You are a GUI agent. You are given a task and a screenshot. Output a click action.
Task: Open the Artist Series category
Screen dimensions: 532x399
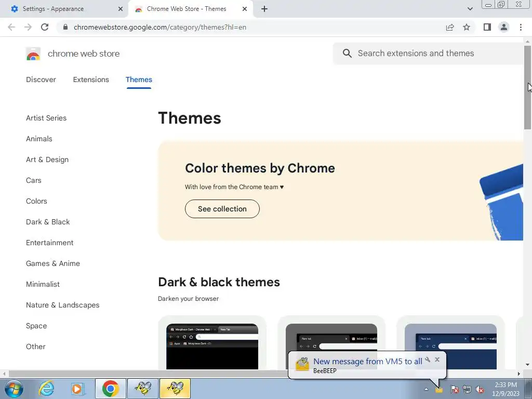click(46, 118)
